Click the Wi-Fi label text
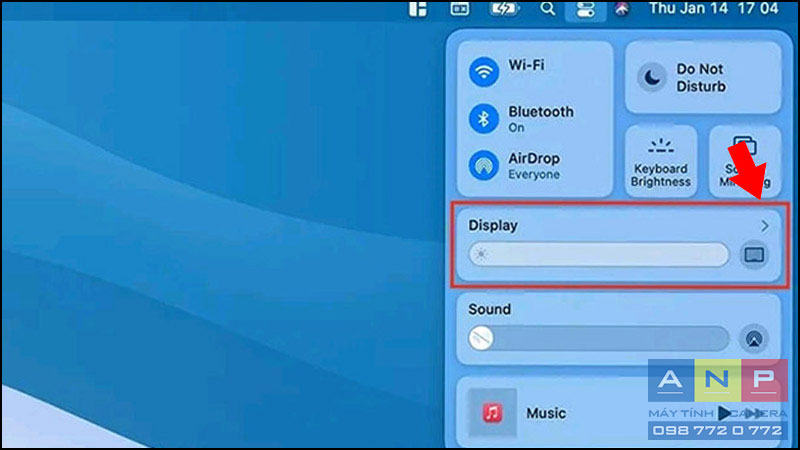The width and height of the screenshot is (800, 450). pyautogui.click(x=526, y=65)
